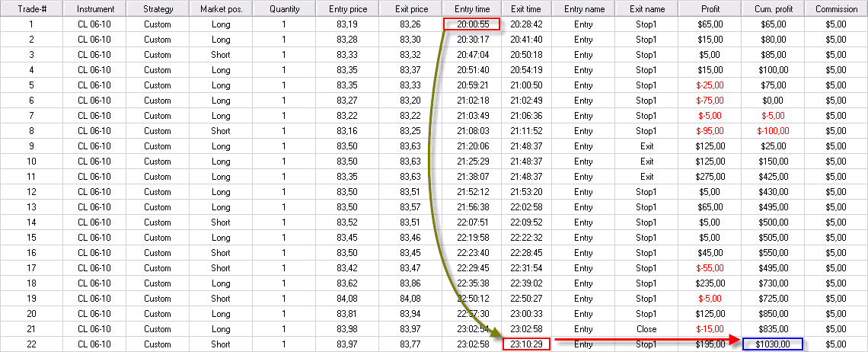Select the -$95,00 loss cell
The width and height of the screenshot is (868, 352).
[710, 131]
